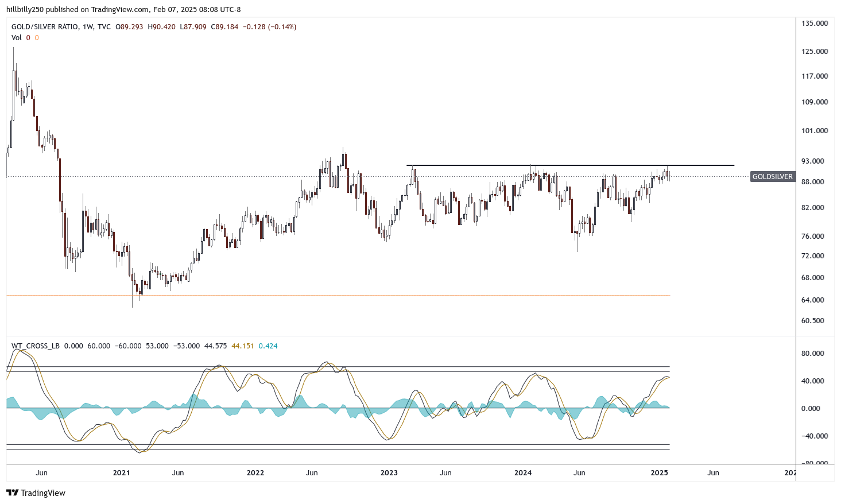841x504 pixels.
Task: Click the close value C89.184
Action: pyautogui.click(x=224, y=27)
